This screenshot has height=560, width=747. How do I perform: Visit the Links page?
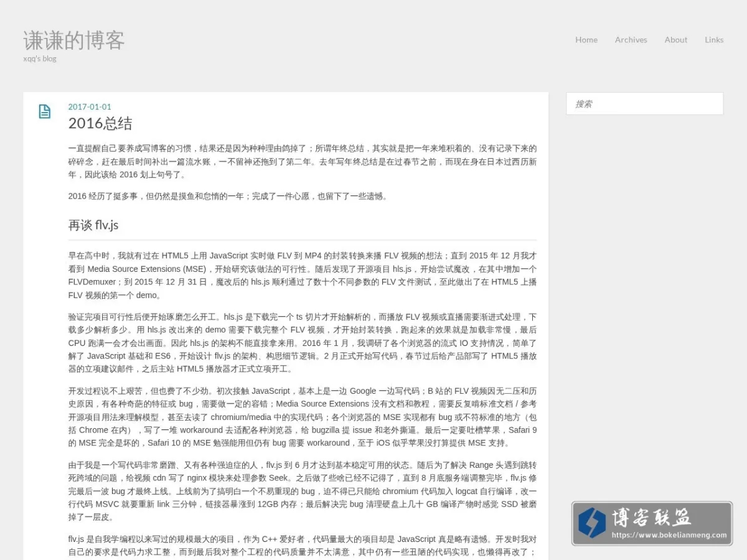click(x=714, y=40)
